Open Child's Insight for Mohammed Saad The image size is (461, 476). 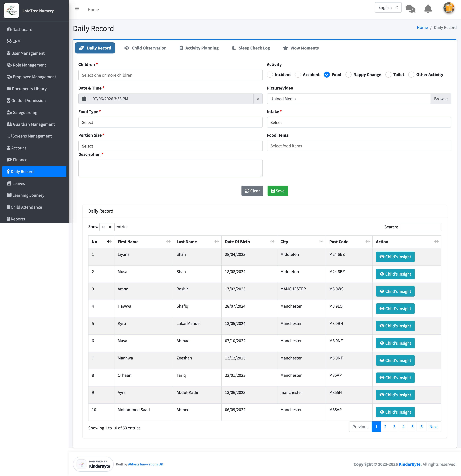click(x=395, y=412)
